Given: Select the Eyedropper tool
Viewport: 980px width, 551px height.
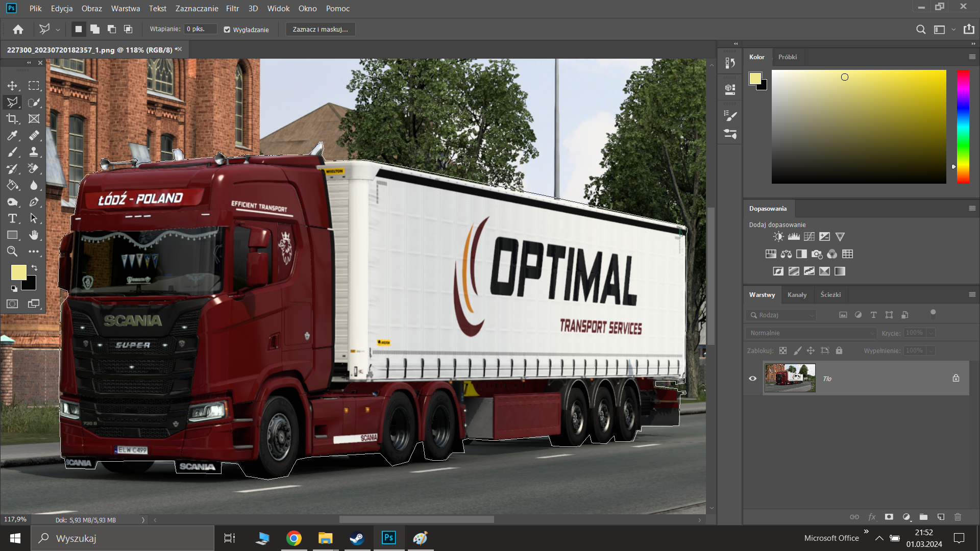Looking at the screenshot, I should [12, 135].
